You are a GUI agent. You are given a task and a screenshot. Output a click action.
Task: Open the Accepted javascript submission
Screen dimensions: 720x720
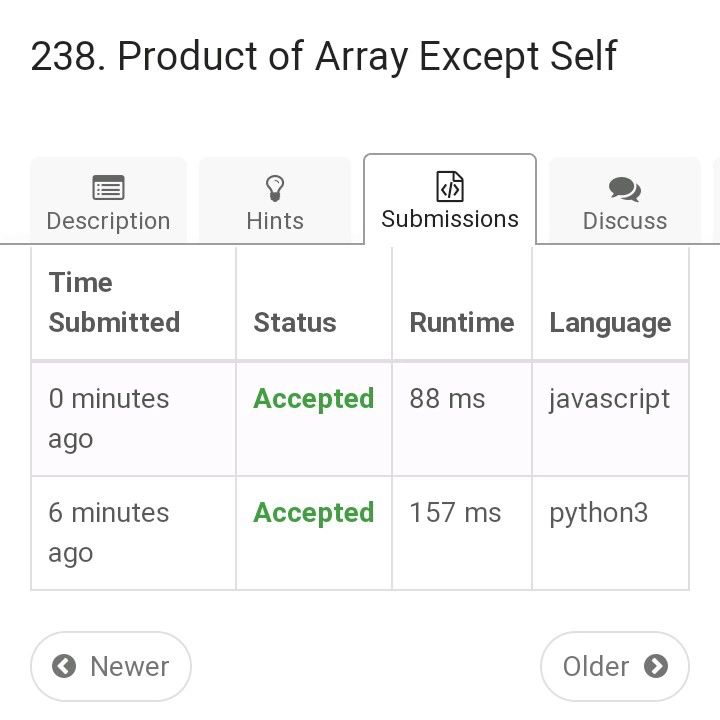point(313,399)
